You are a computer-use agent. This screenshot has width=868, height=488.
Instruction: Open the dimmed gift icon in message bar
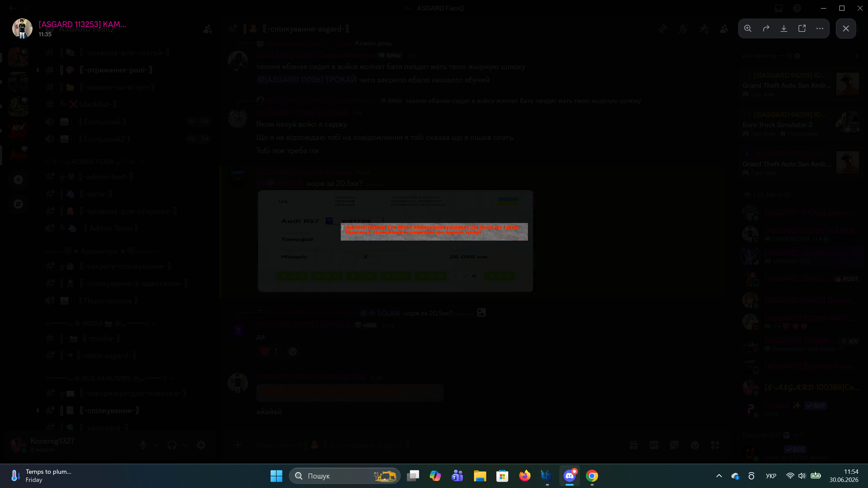coord(634,445)
